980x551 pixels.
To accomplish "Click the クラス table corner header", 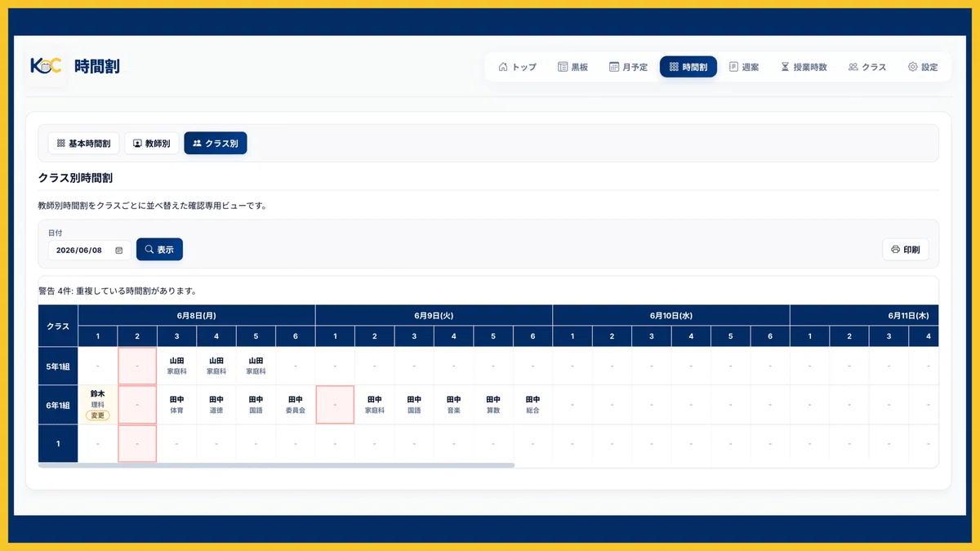I will [58, 326].
